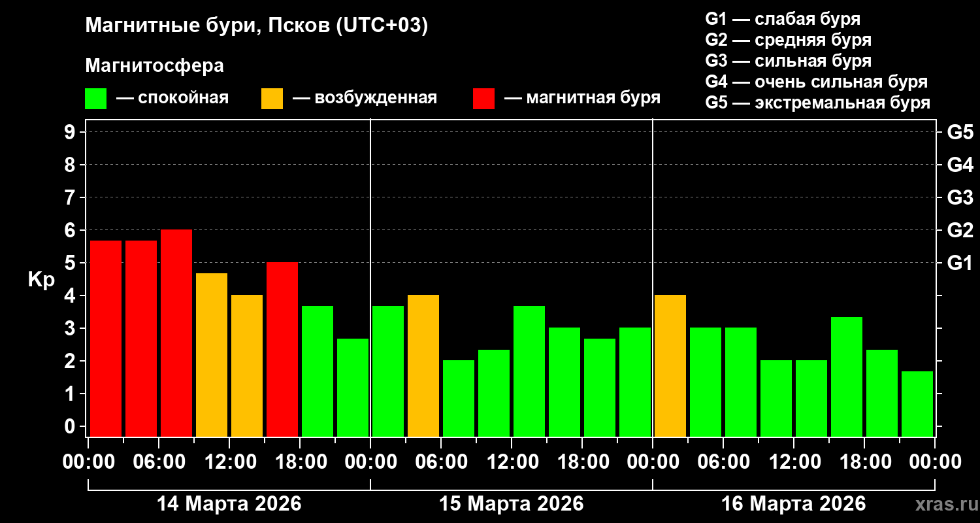This screenshot has width=980, height=523.
Task: Click the right-axis 'G4' storm level label
Action: (960, 165)
